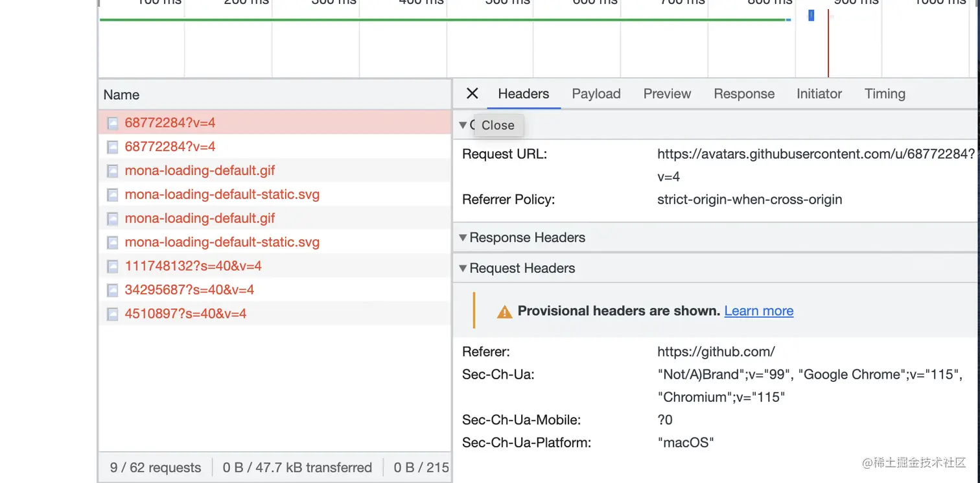Collapse the Request Headers section
Viewport: 980px width, 483px height.
tap(463, 268)
